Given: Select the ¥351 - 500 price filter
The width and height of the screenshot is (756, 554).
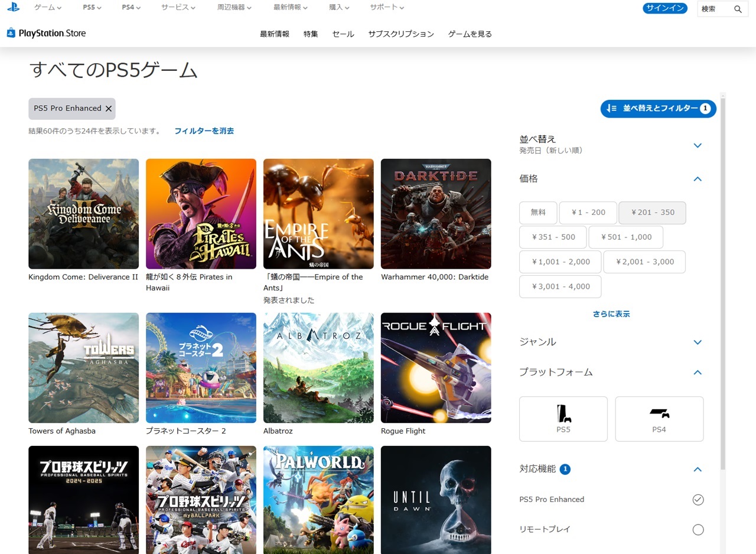Looking at the screenshot, I should point(553,237).
